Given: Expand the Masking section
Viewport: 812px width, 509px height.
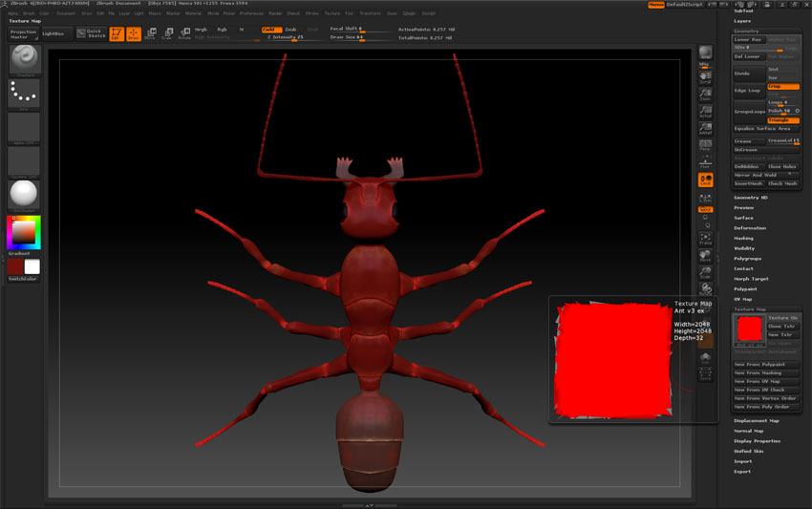Looking at the screenshot, I should pos(743,238).
